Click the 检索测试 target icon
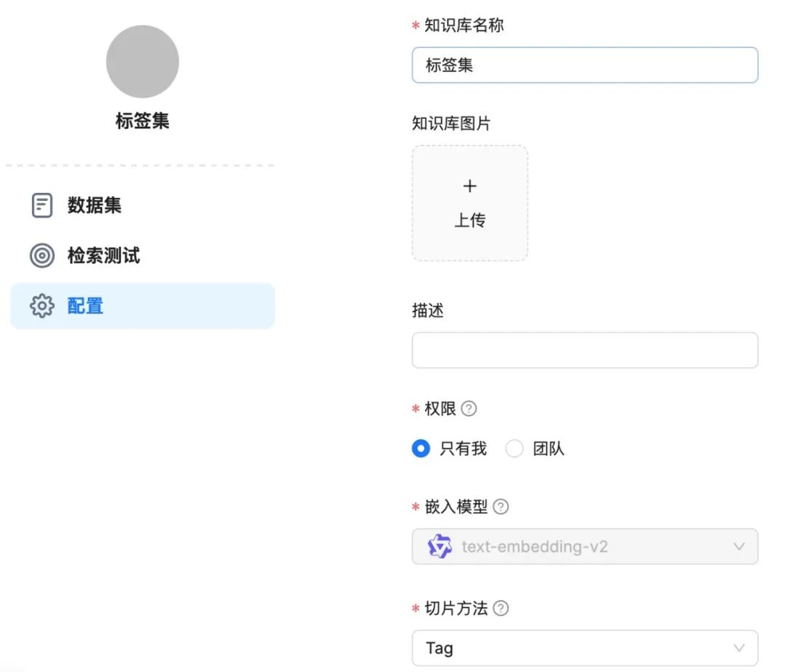The width and height of the screenshot is (786, 672). coord(41,256)
